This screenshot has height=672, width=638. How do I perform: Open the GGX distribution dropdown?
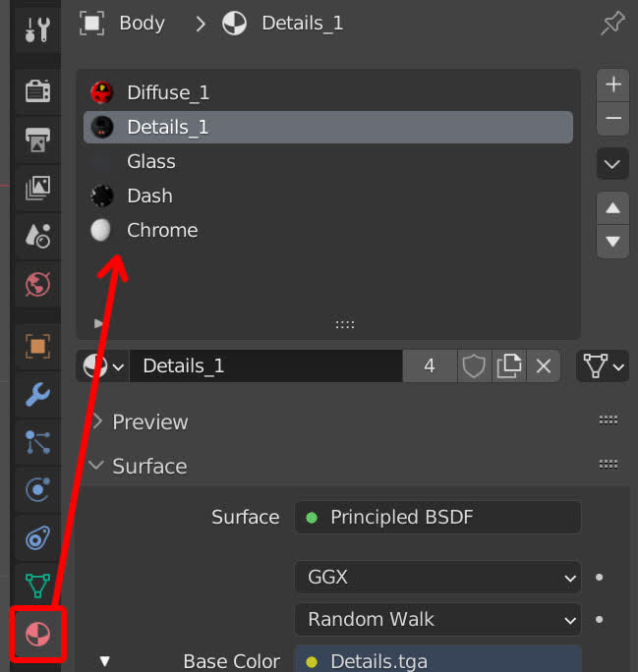click(437, 577)
